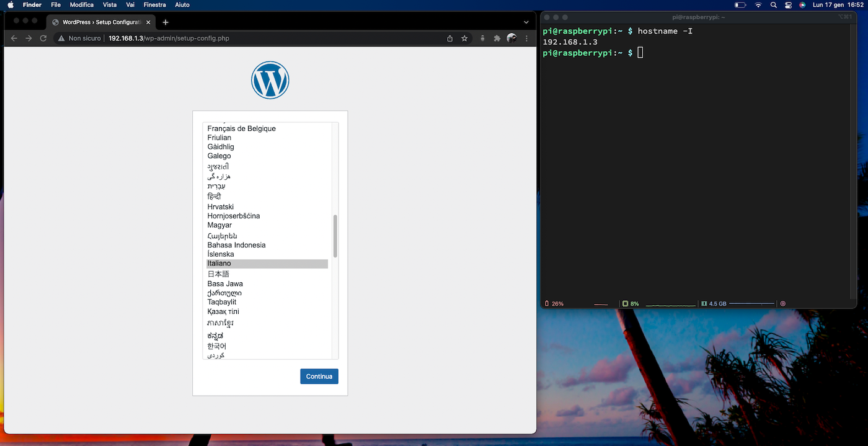Open the Chrome profile avatar
The height and width of the screenshot is (446, 868).
511,38
